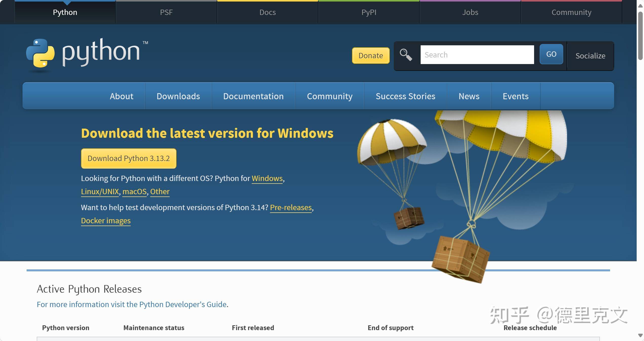Click the 'Active Python Releases' heading
The width and height of the screenshot is (644, 341).
click(89, 289)
